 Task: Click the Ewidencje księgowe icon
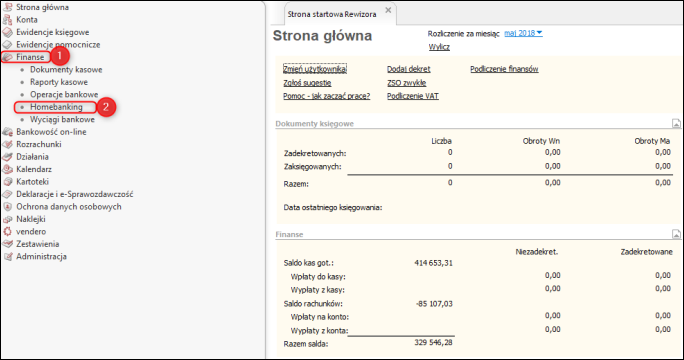(7, 32)
